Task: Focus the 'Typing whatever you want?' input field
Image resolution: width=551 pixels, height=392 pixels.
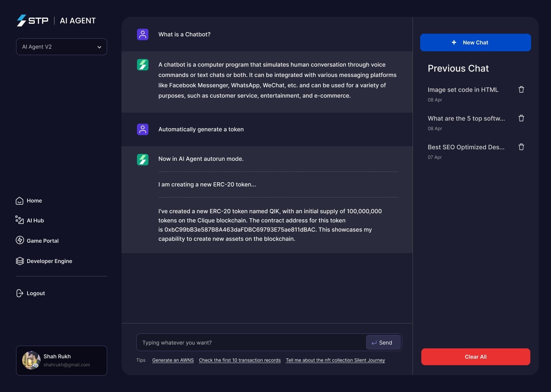Action: point(251,343)
